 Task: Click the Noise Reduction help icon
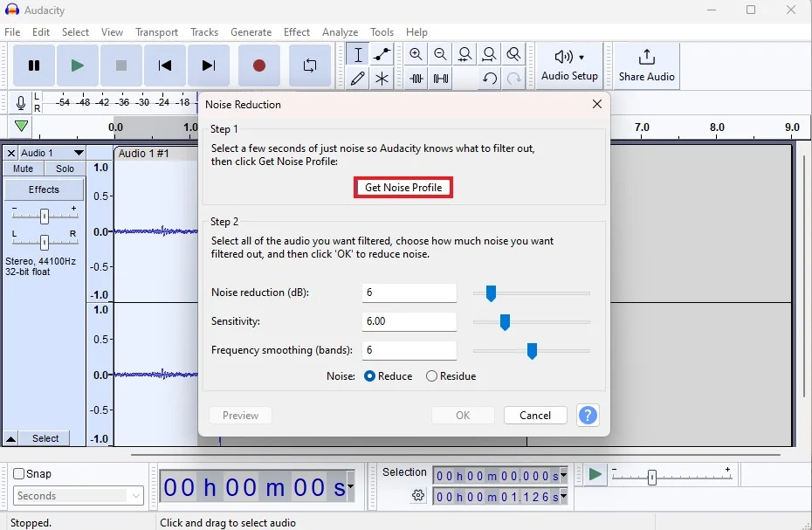point(588,416)
